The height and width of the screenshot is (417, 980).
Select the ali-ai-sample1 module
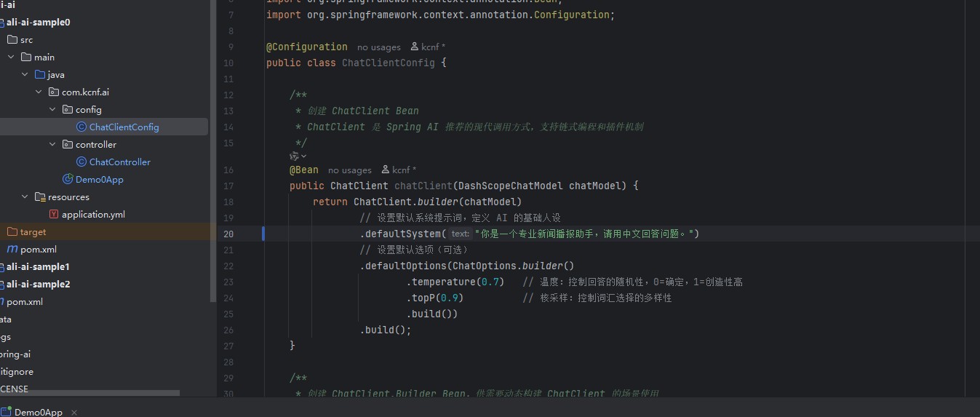click(38, 267)
